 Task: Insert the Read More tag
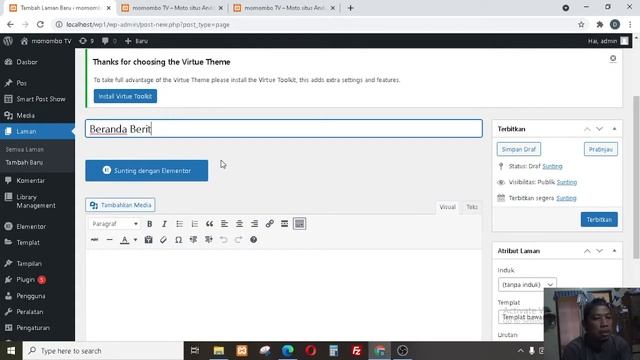pyautogui.click(x=284, y=224)
